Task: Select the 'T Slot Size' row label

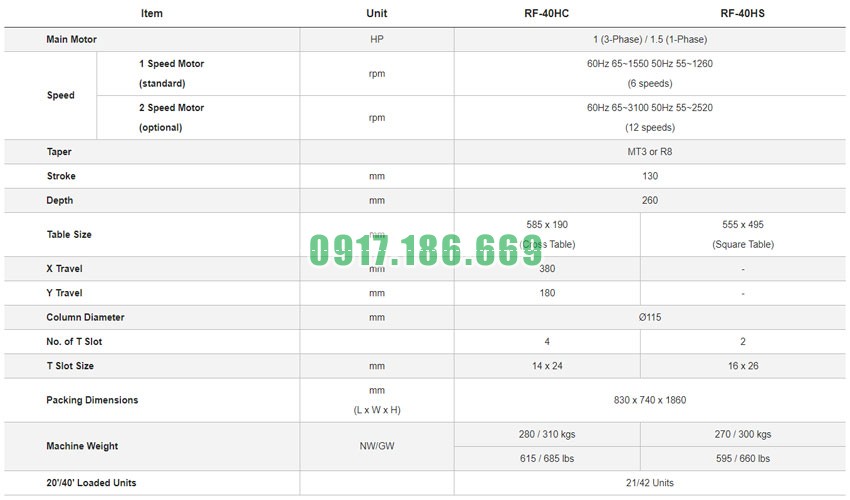Action: (70, 367)
